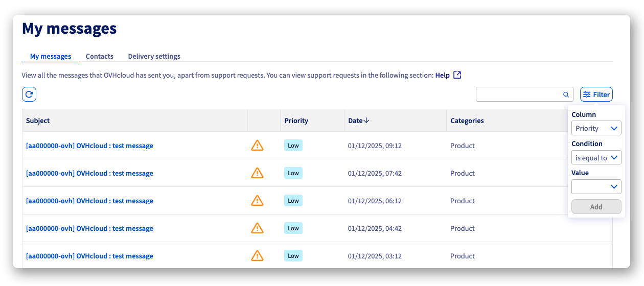This screenshot has height=286, width=644.
Task: Open the Delivery settings tab
Action: 154,56
